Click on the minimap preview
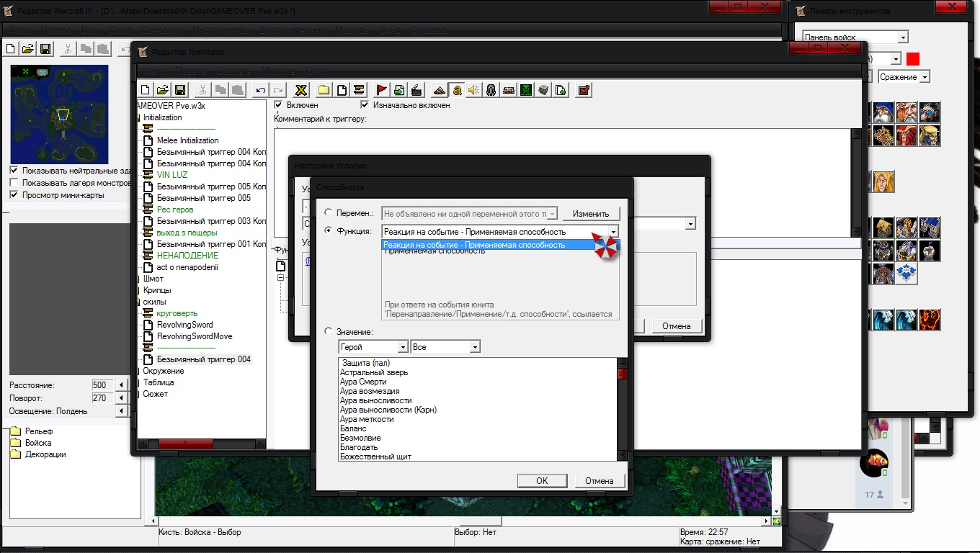The image size is (980, 553). click(59, 114)
